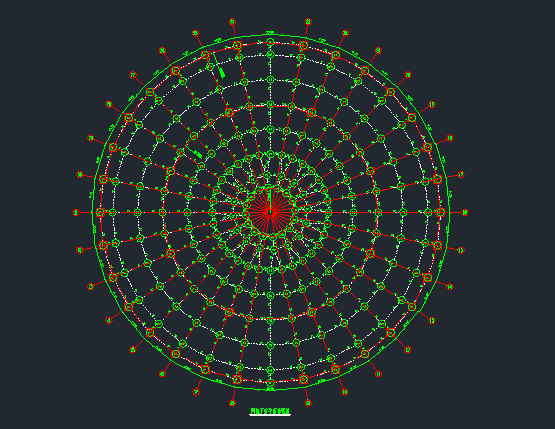Image resolution: width=555 pixels, height=429 pixels.
Task: Click axis bubble 8 below the dome
Action: pos(233,403)
